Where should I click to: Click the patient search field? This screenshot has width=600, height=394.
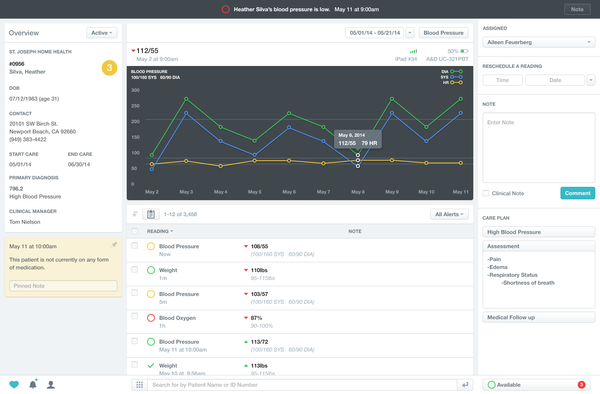(302, 385)
